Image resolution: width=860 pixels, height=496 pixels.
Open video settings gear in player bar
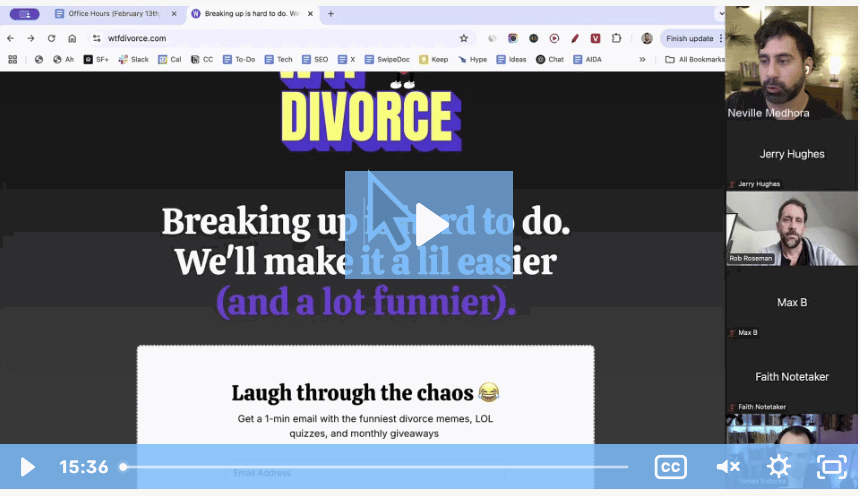coord(778,467)
